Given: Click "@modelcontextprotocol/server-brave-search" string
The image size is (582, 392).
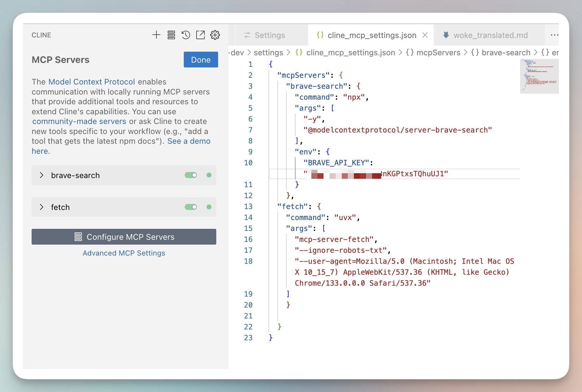Looking at the screenshot, I should [398, 130].
